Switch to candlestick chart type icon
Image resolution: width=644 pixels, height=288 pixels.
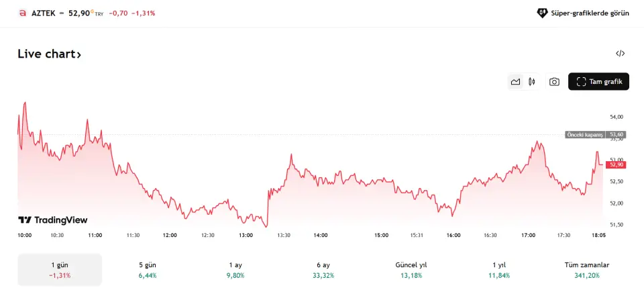pos(532,82)
